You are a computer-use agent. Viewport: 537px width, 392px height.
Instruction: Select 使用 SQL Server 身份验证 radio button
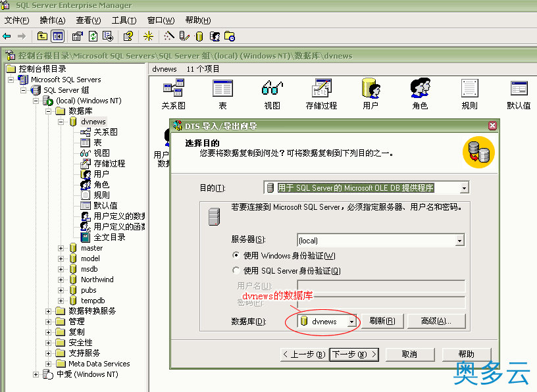point(236,270)
